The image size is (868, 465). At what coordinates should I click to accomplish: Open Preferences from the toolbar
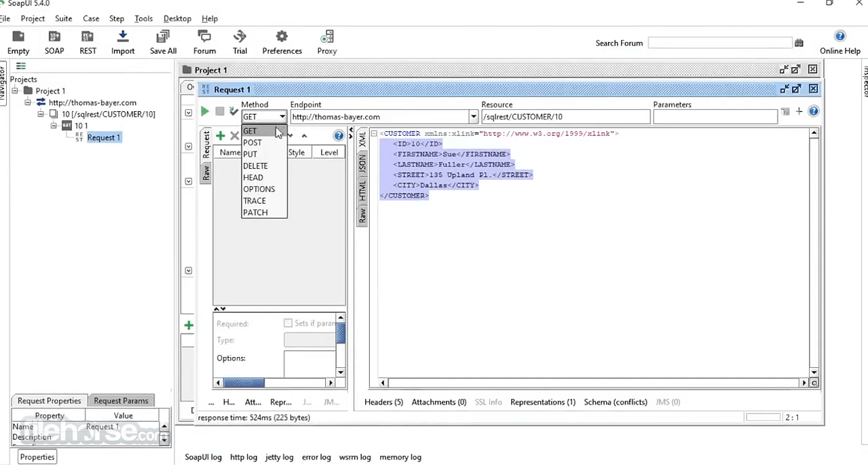click(282, 42)
